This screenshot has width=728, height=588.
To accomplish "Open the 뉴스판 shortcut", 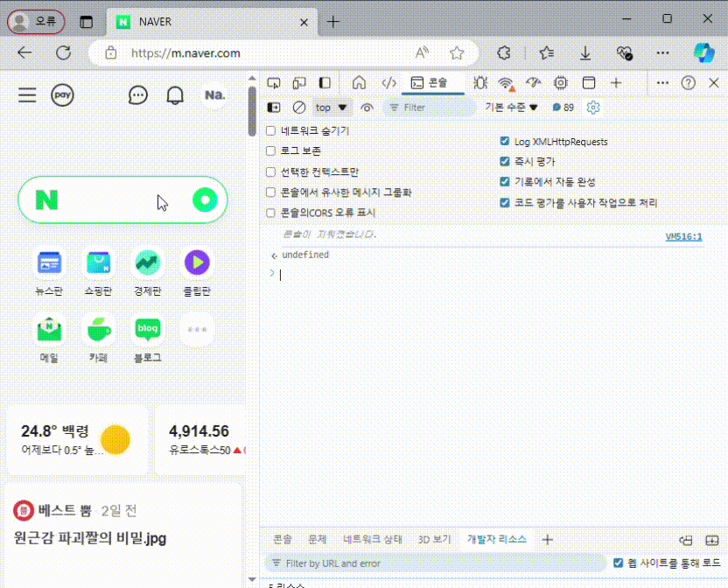I will (x=49, y=273).
